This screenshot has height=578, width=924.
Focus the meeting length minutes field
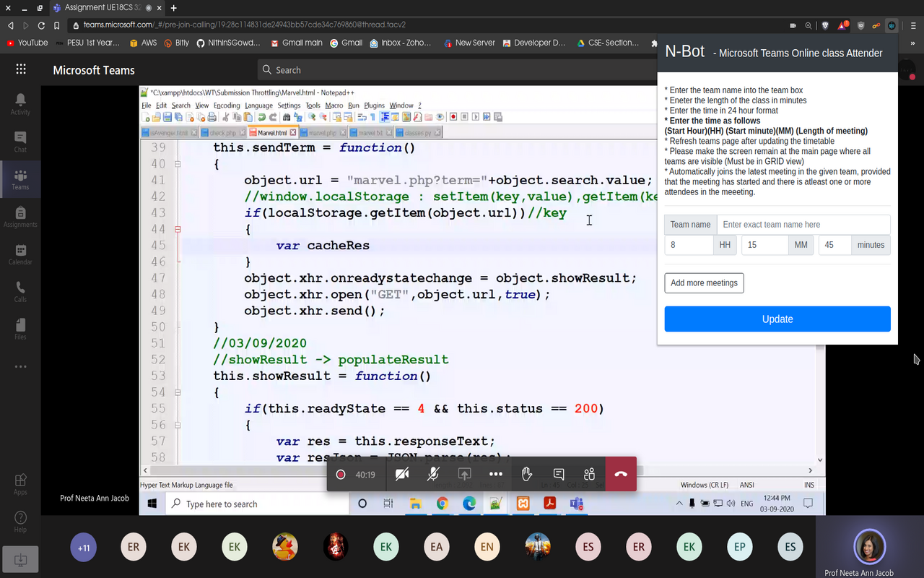(x=834, y=245)
